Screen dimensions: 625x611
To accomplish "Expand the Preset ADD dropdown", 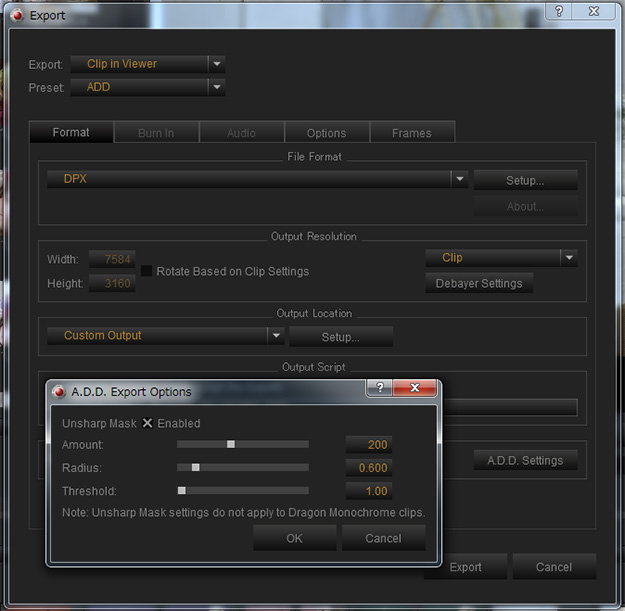I will tap(216, 87).
